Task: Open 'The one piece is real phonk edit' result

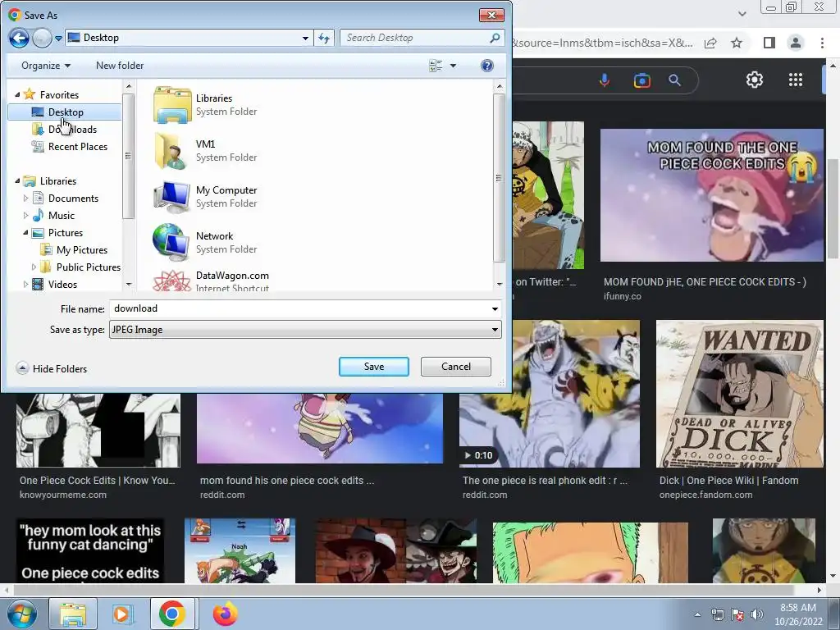Action: click(545, 481)
